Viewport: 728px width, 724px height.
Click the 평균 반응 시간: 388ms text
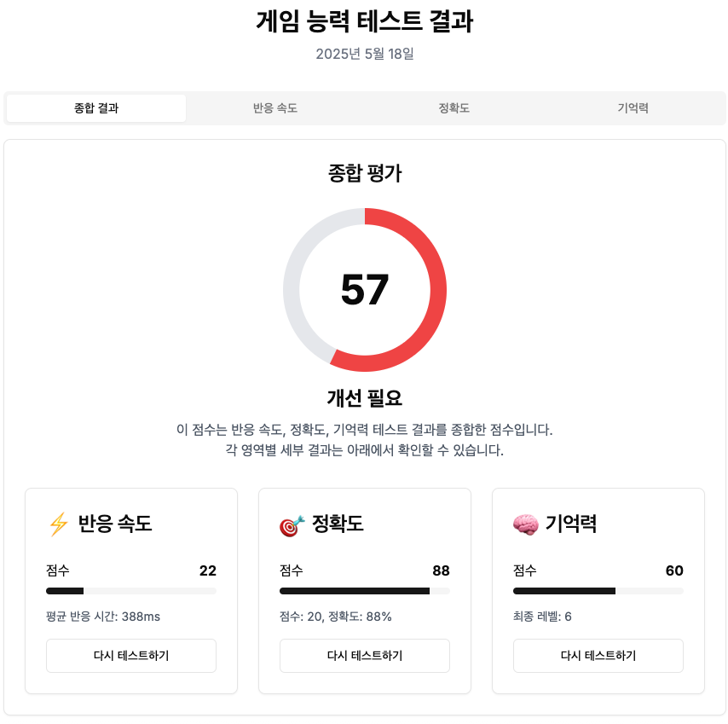[103, 617]
